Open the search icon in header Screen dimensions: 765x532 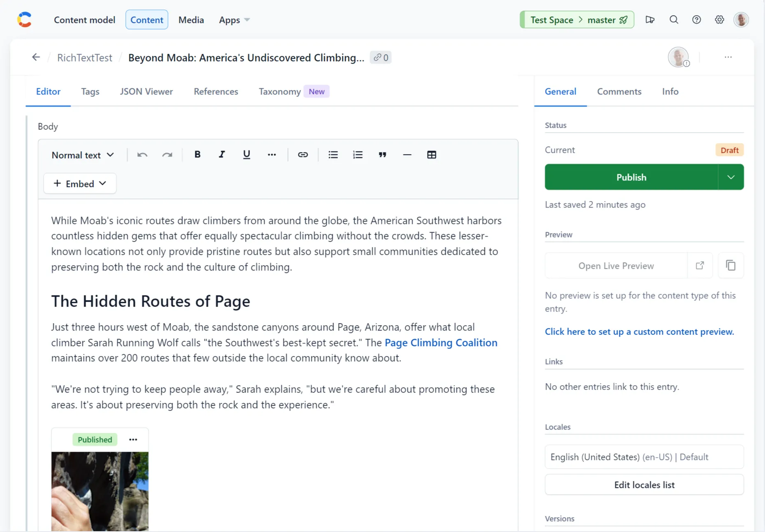click(674, 20)
